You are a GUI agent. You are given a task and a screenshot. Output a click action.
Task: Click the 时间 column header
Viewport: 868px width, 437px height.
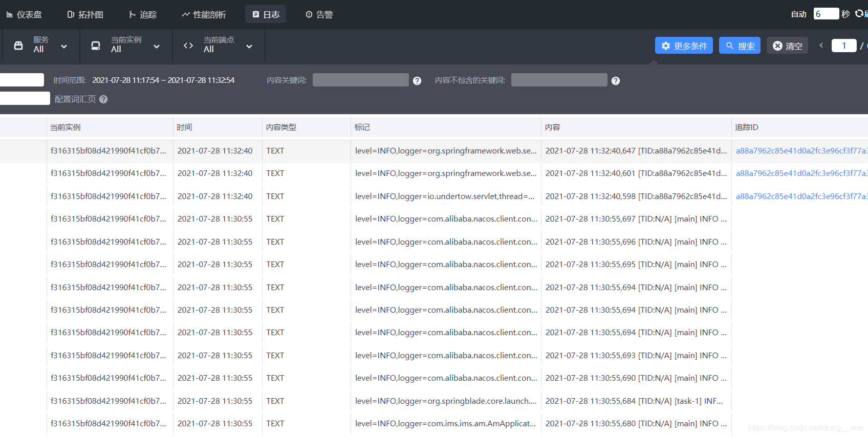coord(184,127)
